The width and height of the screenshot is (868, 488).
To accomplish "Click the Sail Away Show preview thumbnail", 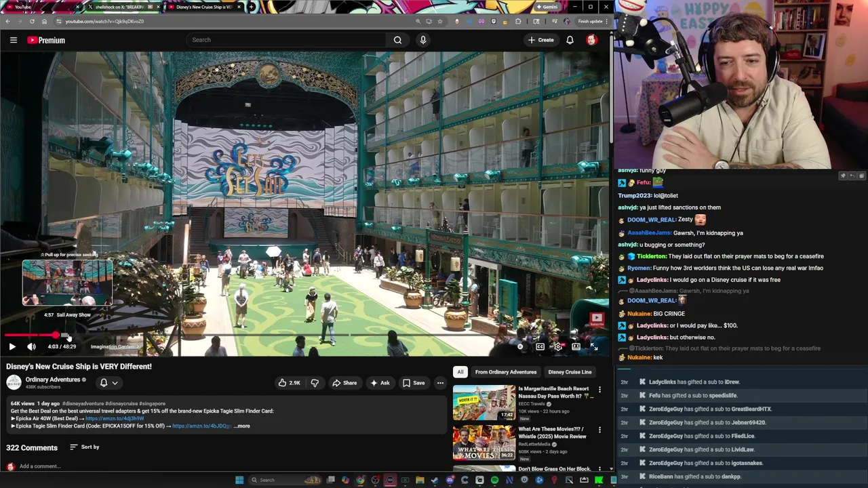I will [x=67, y=283].
